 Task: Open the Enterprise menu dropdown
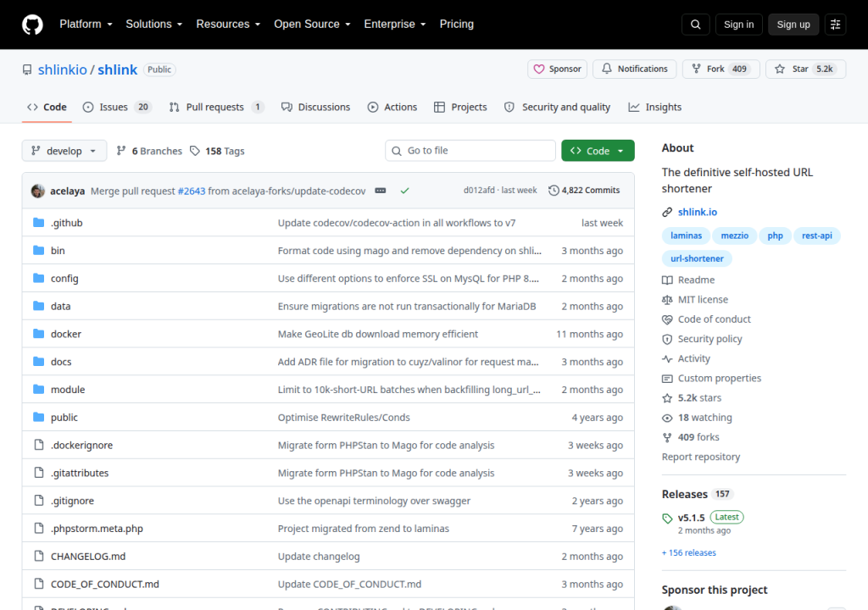pyautogui.click(x=395, y=25)
